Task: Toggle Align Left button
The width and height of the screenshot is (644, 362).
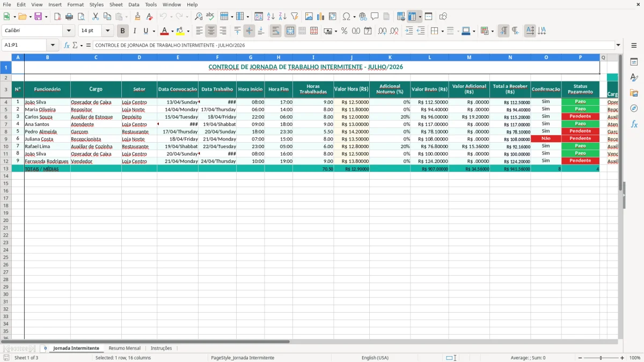Action: [199, 31]
